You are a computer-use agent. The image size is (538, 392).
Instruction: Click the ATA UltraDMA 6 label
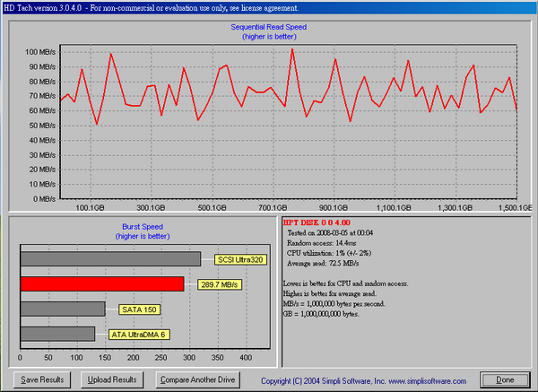[x=137, y=335]
